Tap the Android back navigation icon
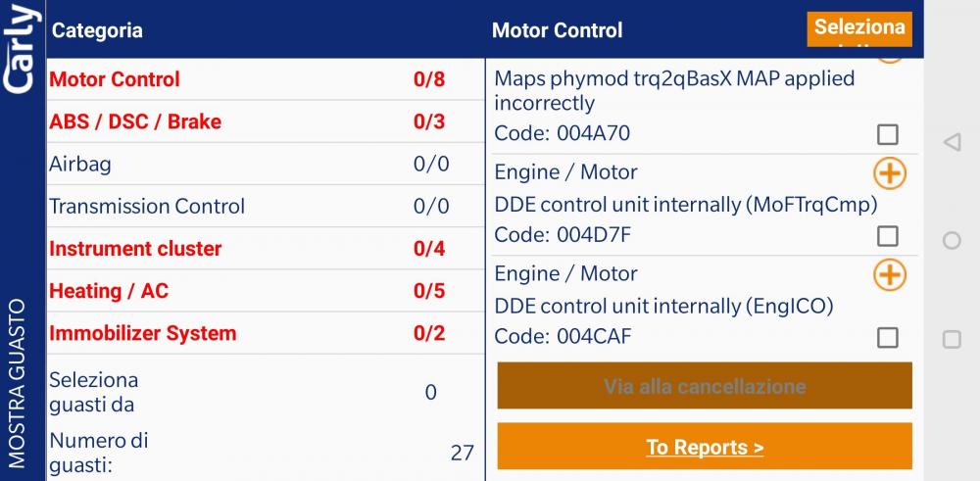Viewport: 980px width, 481px height. click(952, 142)
